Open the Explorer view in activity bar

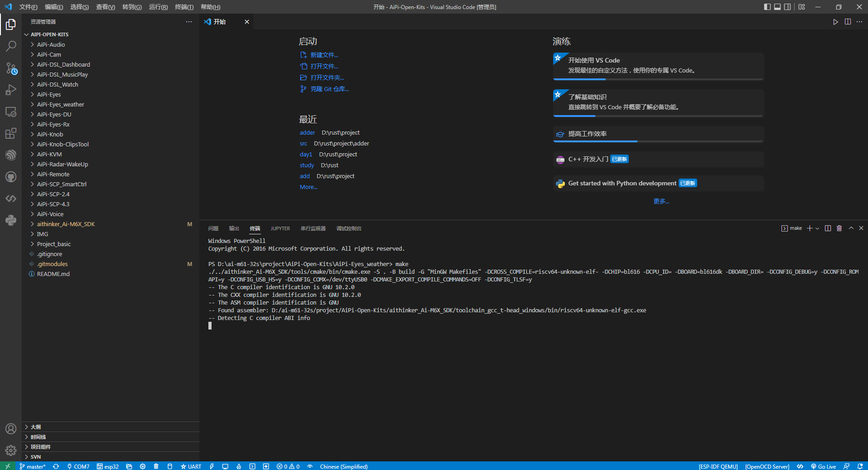[x=11, y=24]
